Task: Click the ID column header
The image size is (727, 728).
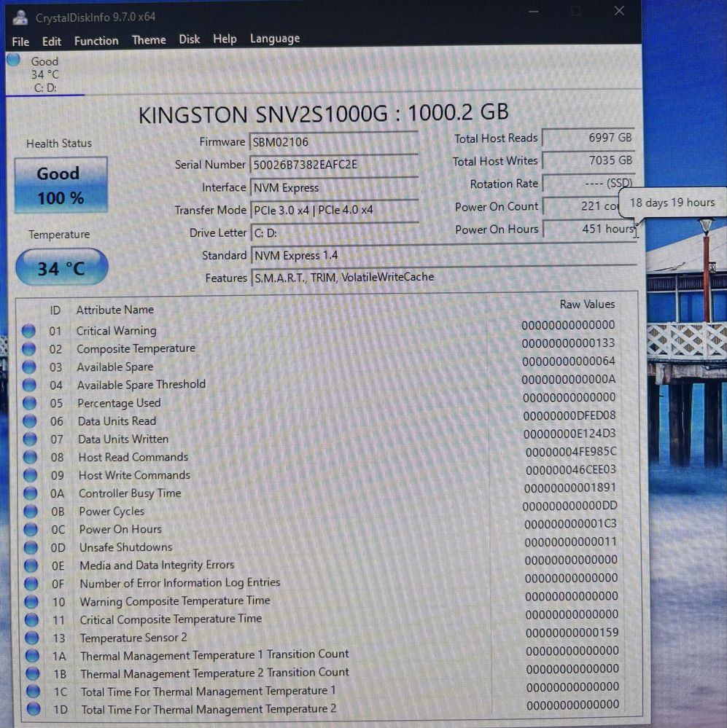Action: pyautogui.click(x=55, y=310)
